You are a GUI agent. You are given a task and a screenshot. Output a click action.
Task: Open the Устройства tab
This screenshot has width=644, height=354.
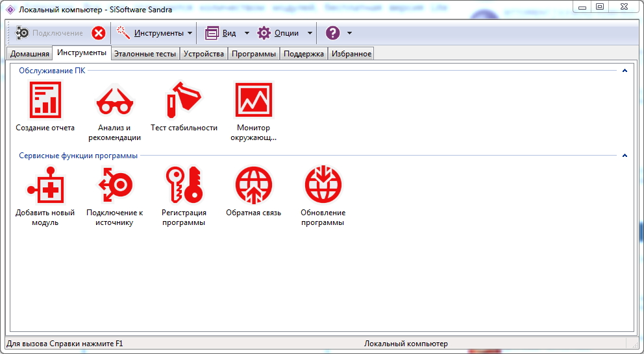[x=204, y=54]
